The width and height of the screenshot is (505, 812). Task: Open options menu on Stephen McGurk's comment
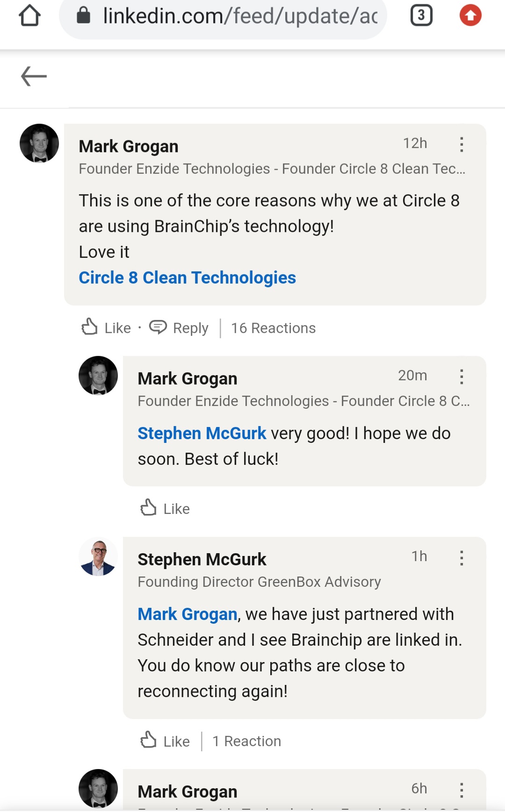click(x=462, y=557)
